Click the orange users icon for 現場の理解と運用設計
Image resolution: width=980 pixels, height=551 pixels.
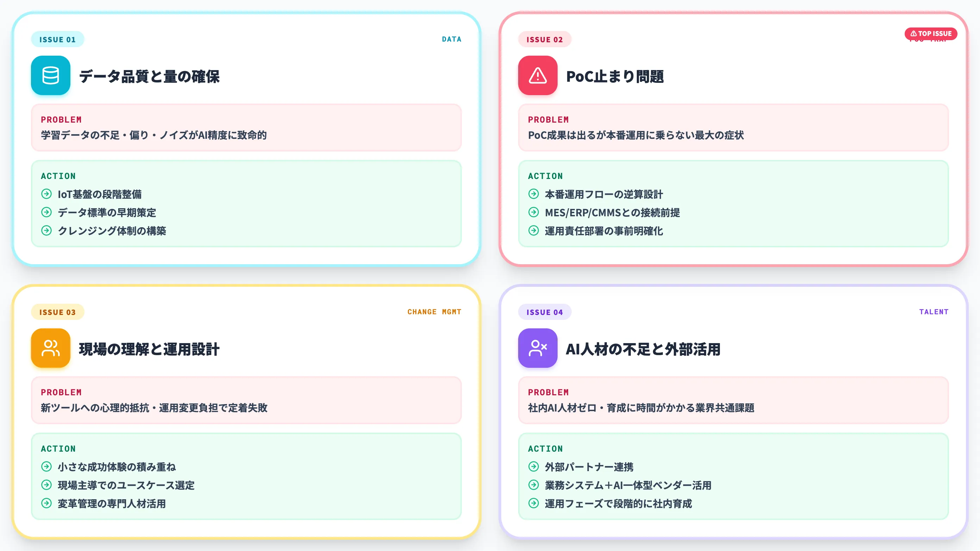click(x=51, y=348)
